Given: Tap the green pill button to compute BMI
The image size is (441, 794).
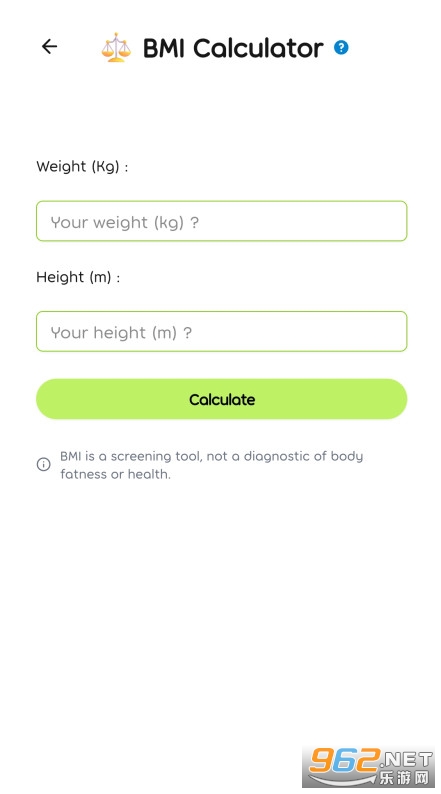Looking at the screenshot, I should point(221,399).
